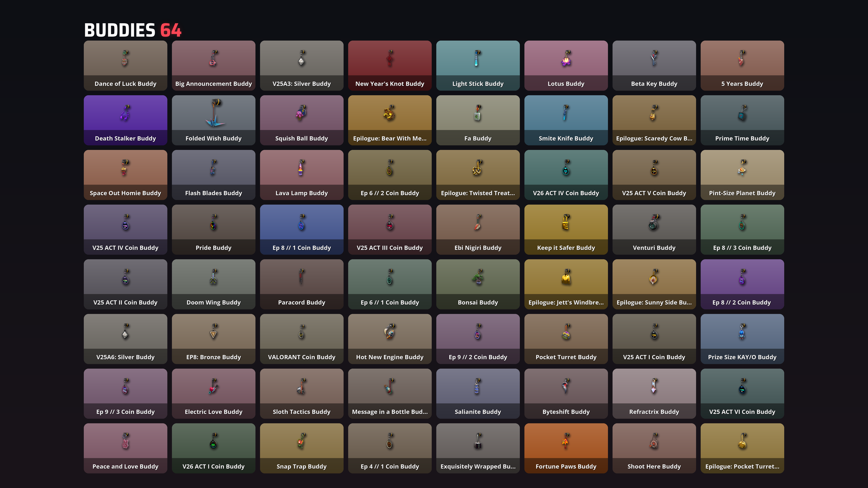
Task: Open the Pride Buddy card
Action: click(x=214, y=230)
